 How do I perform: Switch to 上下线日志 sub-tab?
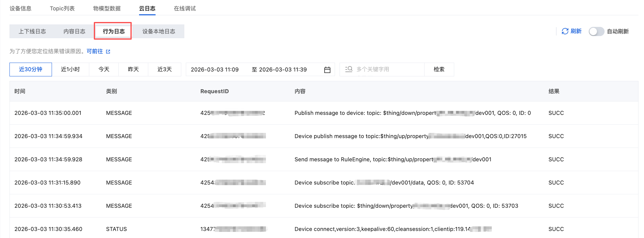tap(32, 31)
